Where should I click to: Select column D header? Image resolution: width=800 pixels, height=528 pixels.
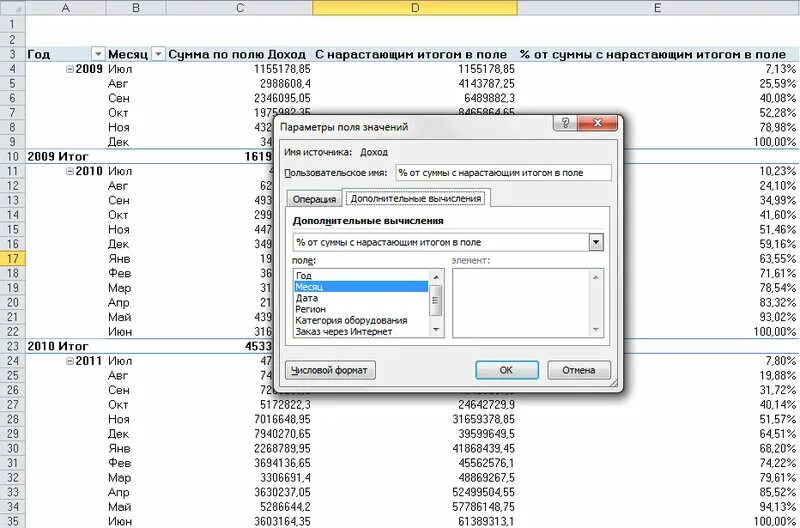415,8
